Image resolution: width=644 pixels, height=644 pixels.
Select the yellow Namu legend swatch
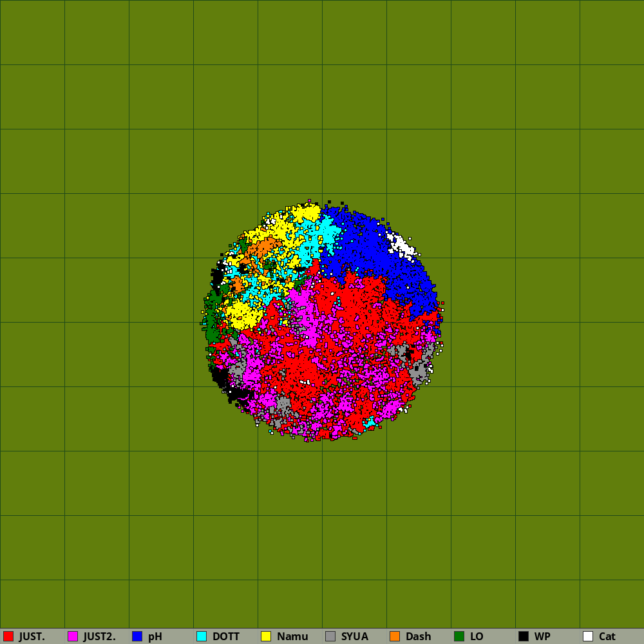point(266,636)
